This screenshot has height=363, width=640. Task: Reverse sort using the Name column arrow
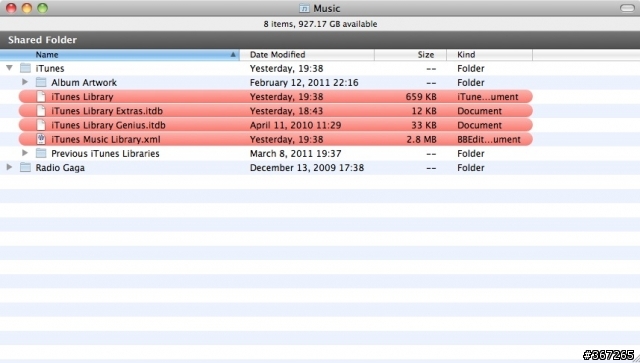pos(233,55)
